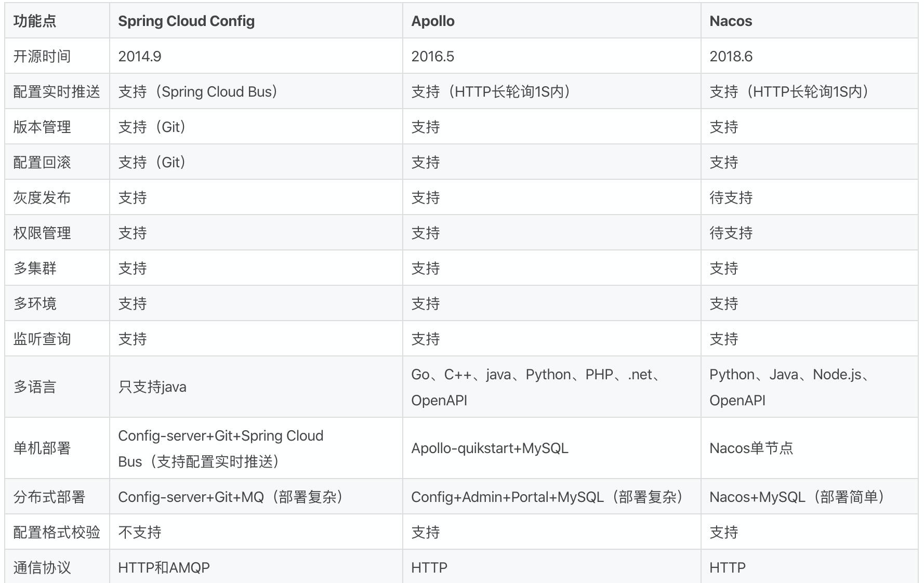Select the '多集群' row label

point(57,268)
